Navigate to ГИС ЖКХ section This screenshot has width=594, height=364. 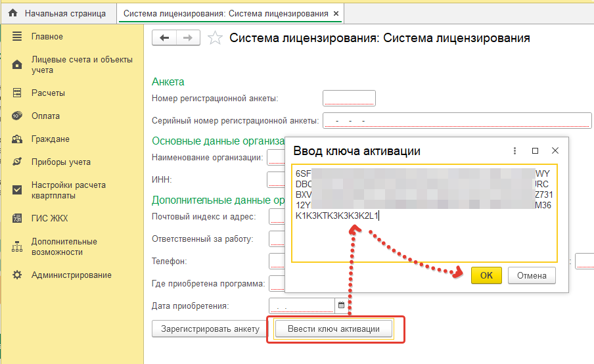tap(49, 219)
